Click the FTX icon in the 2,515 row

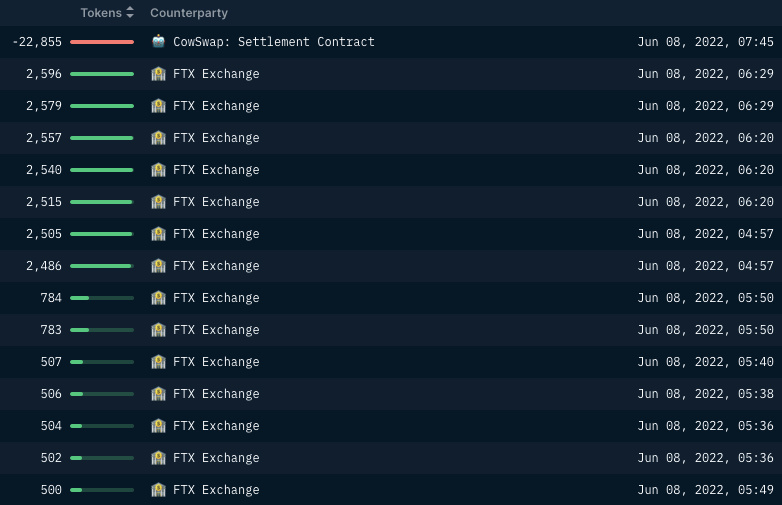point(158,202)
